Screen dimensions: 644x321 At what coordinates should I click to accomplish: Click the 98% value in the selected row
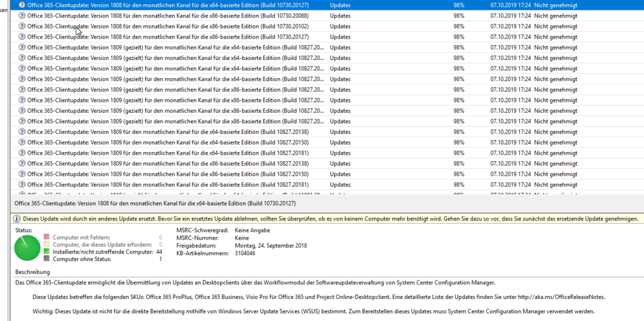tap(459, 5)
